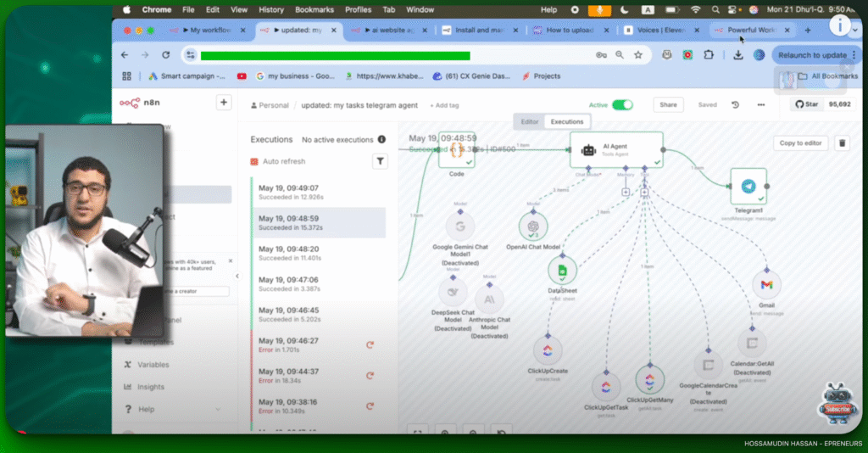Image resolution: width=868 pixels, height=453 pixels.
Task: Switch to the My workflow browser tab
Action: (x=208, y=30)
